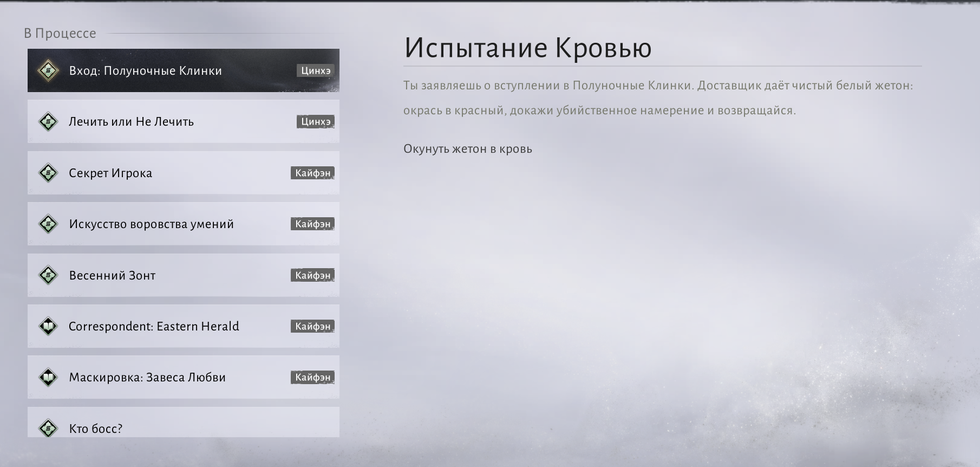This screenshot has height=467, width=980.
Task: Click Кайфэн tag on Весенний Зонт
Action: pos(313,275)
